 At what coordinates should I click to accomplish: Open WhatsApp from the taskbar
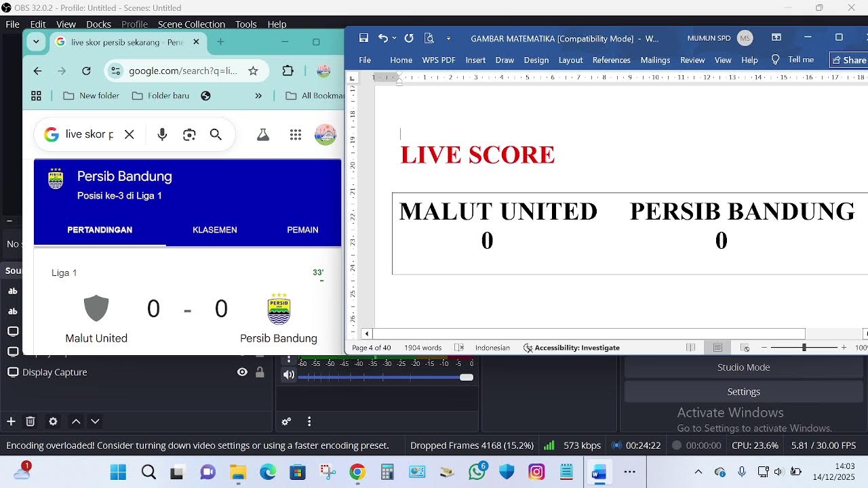click(x=477, y=472)
